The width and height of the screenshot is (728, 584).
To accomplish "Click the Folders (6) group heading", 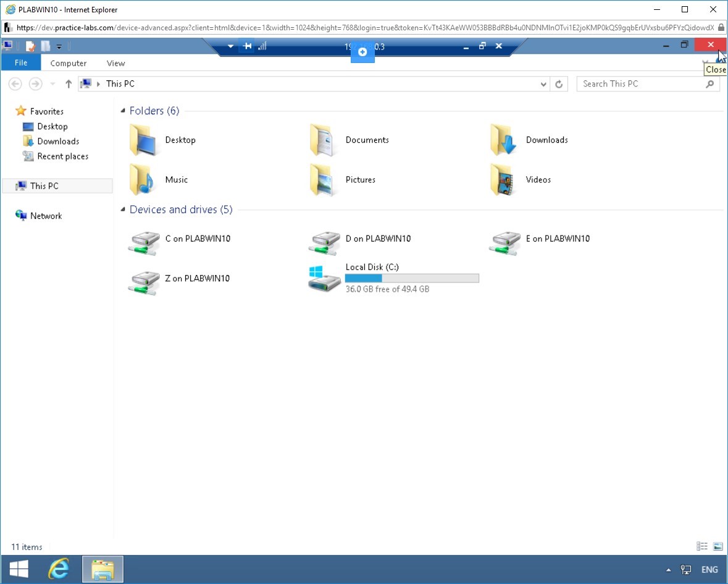I will pos(154,111).
